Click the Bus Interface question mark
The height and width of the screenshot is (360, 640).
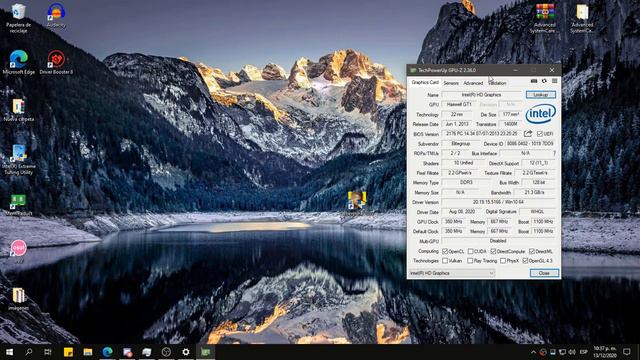pyautogui.click(x=554, y=153)
